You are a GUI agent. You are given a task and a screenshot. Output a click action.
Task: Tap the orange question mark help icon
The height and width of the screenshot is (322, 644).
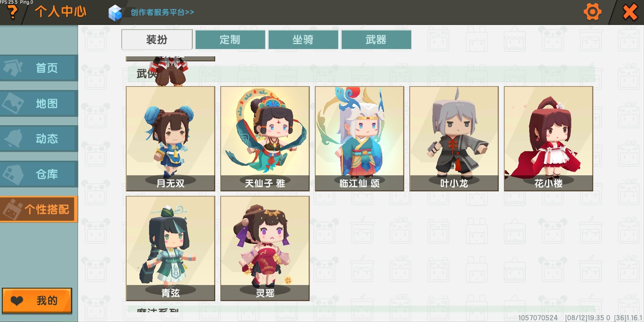click(12, 12)
